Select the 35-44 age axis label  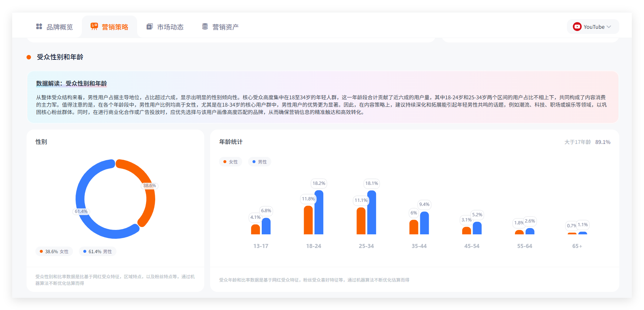pyautogui.click(x=419, y=246)
